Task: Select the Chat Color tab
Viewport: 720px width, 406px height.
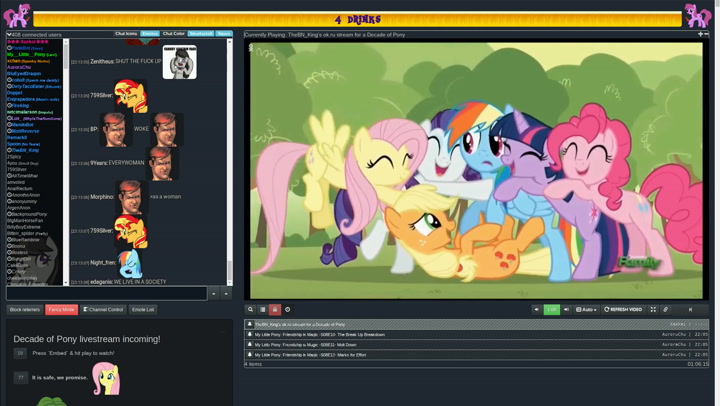Action: pyautogui.click(x=174, y=34)
